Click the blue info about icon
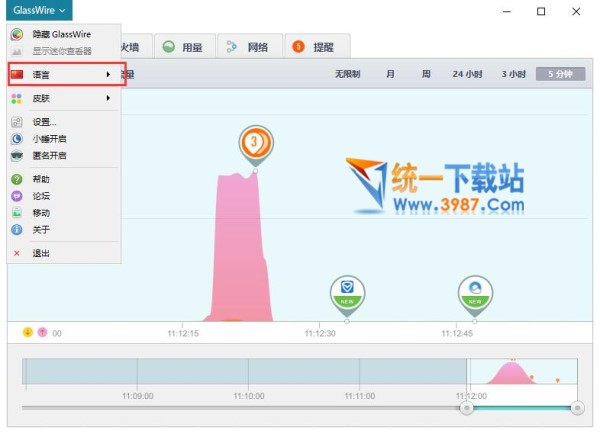 pos(16,230)
